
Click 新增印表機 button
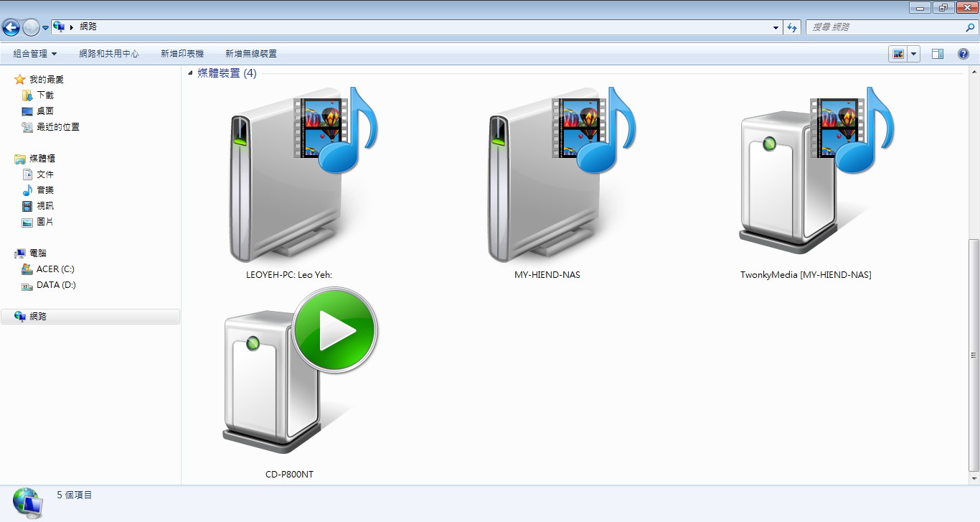click(182, 54)
